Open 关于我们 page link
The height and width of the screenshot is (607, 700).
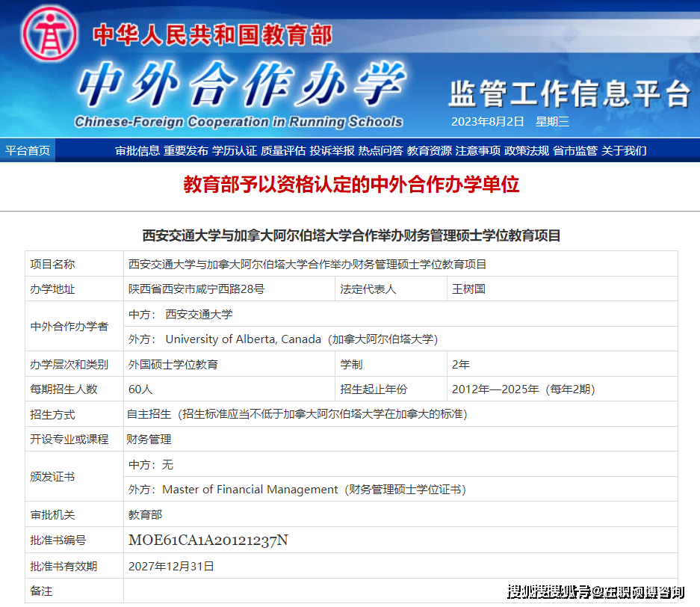click(x=624, y=151)
